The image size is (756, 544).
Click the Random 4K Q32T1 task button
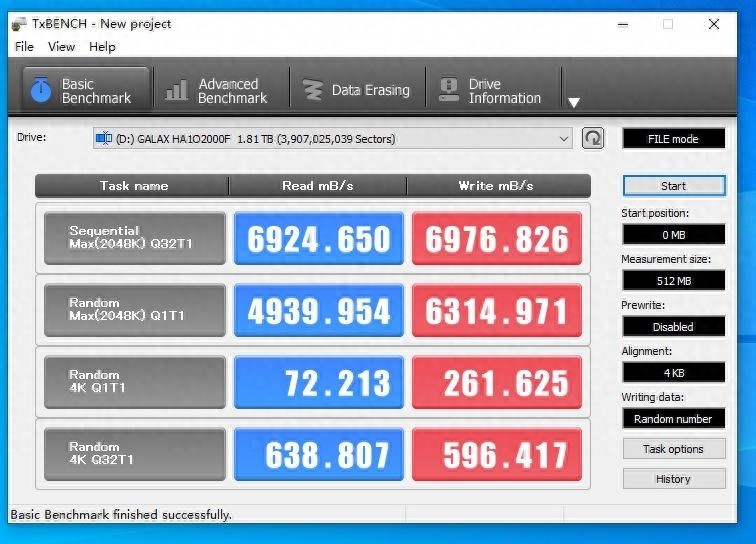[x=135, y=454]
